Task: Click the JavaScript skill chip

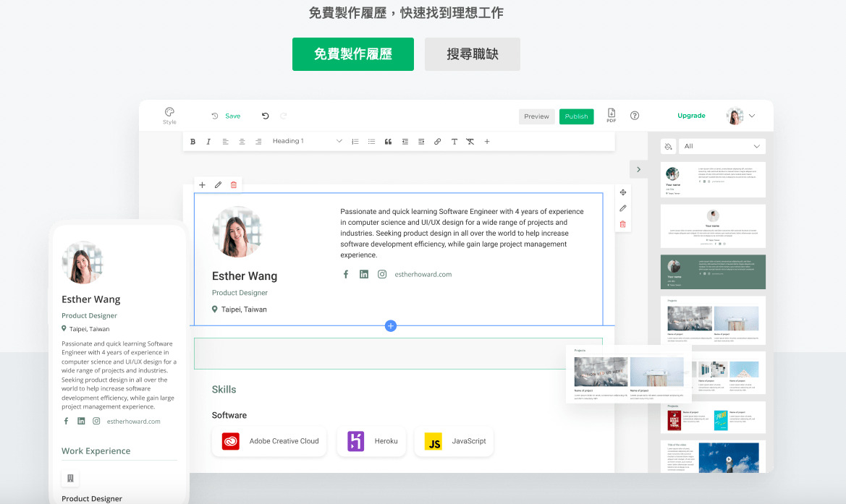Action: 454,442
